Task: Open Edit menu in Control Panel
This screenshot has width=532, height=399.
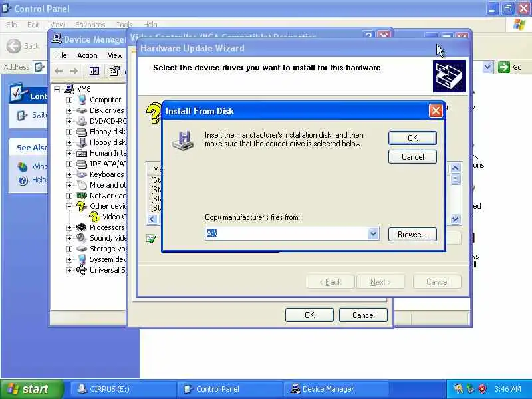Action: (33, 25)
